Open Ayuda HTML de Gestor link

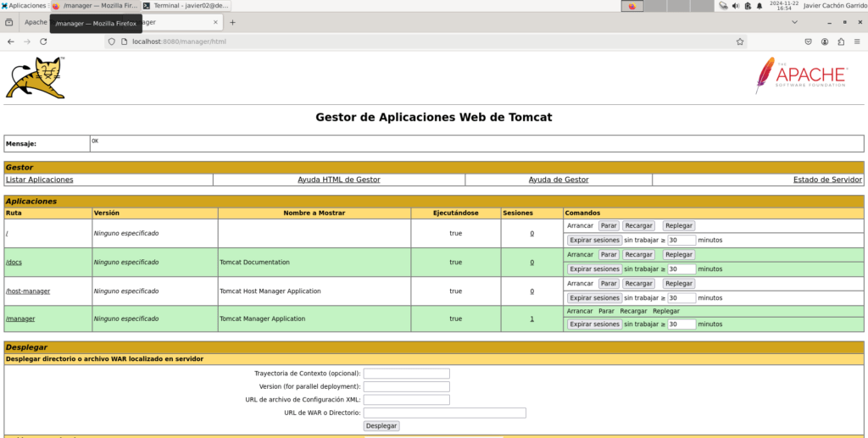point(339,180)
